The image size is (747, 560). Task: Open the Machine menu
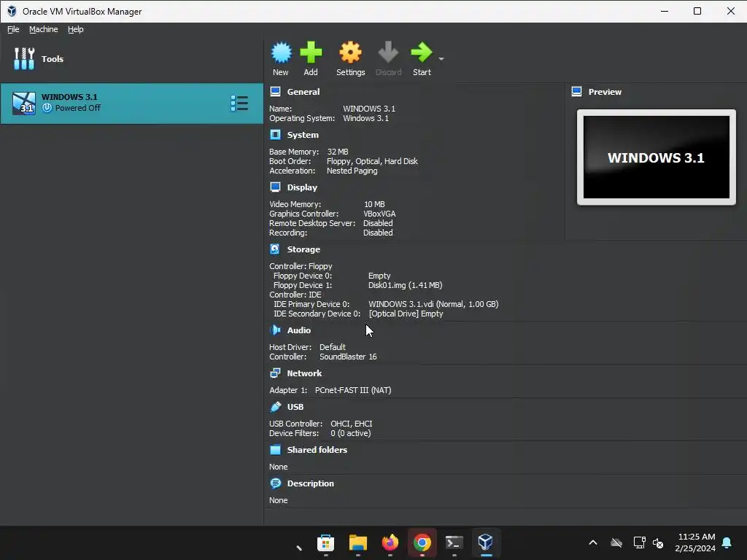pos(43,29)
